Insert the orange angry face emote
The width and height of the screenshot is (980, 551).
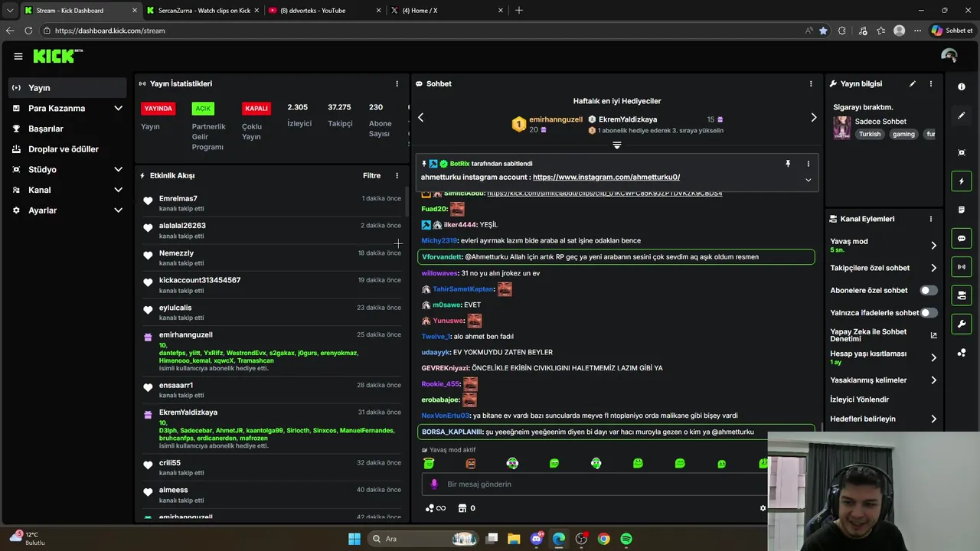pyautogui.click(x=470, y=463)
